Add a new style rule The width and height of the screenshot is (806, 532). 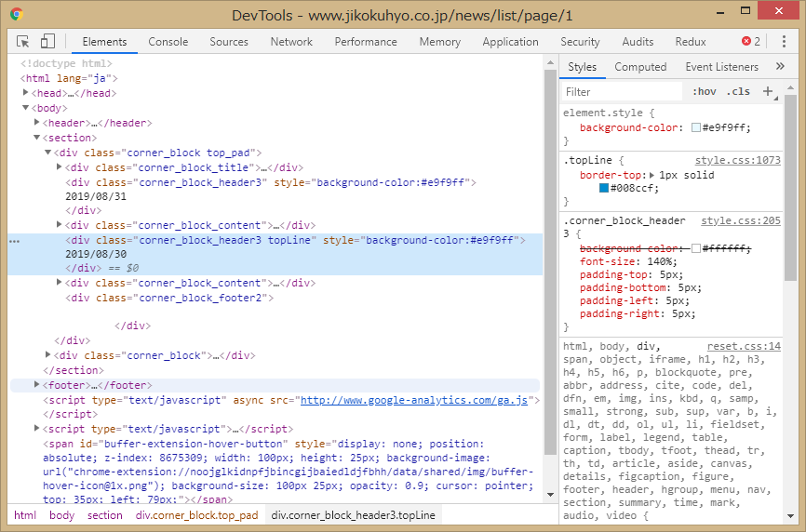768,91
